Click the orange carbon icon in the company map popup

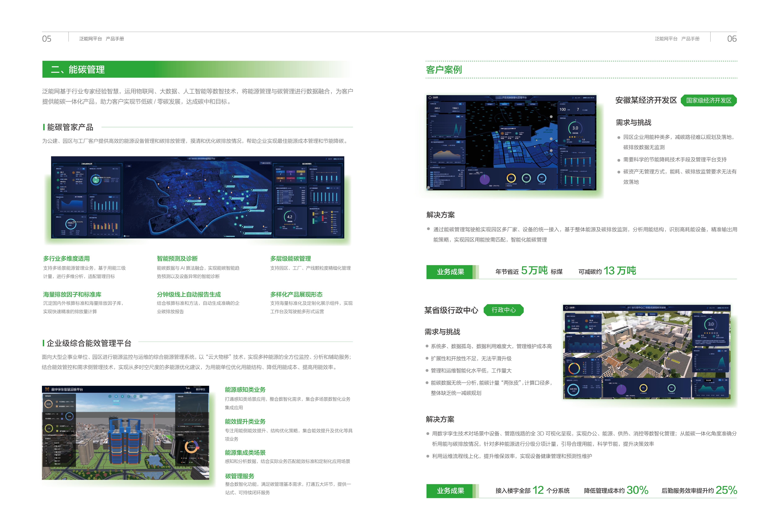(x=503, y=133)
